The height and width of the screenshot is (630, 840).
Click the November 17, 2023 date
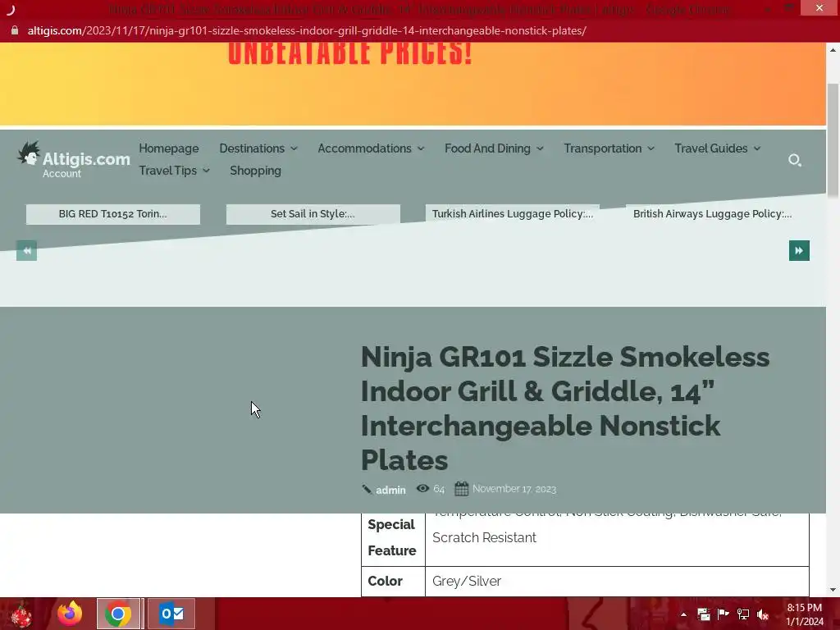click(x=514, y=489)
